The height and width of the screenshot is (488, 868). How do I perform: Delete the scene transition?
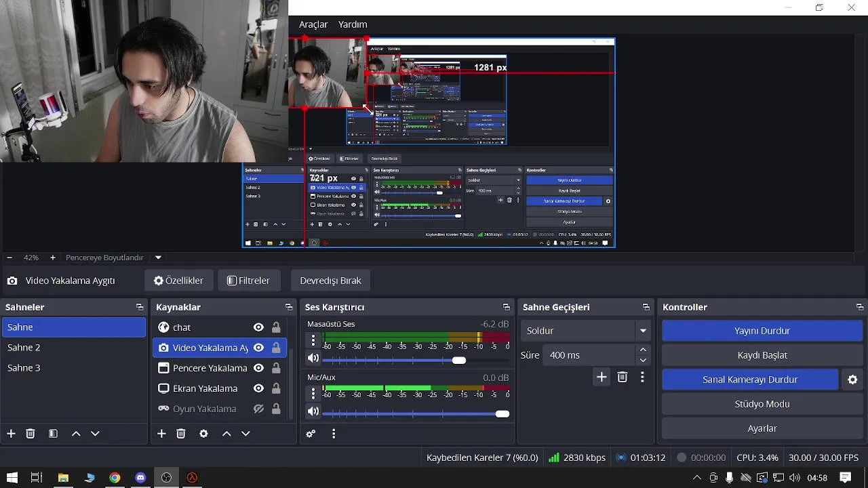[623, 378]
